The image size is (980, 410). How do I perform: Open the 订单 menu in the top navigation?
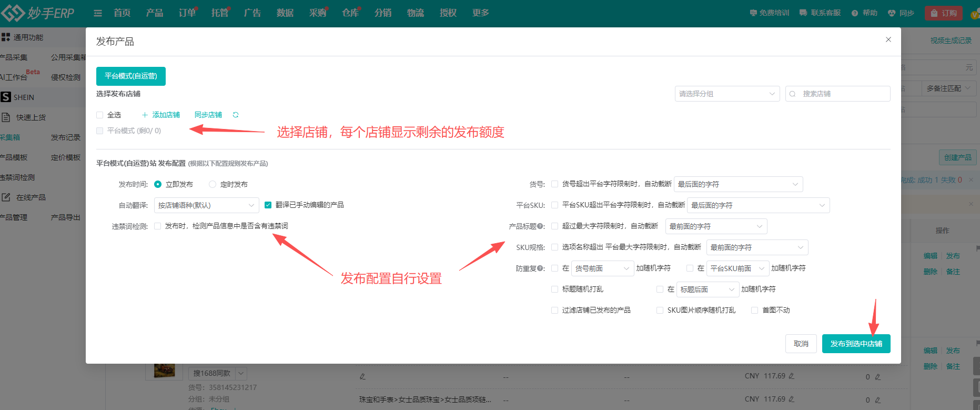(x=187, y=13)
